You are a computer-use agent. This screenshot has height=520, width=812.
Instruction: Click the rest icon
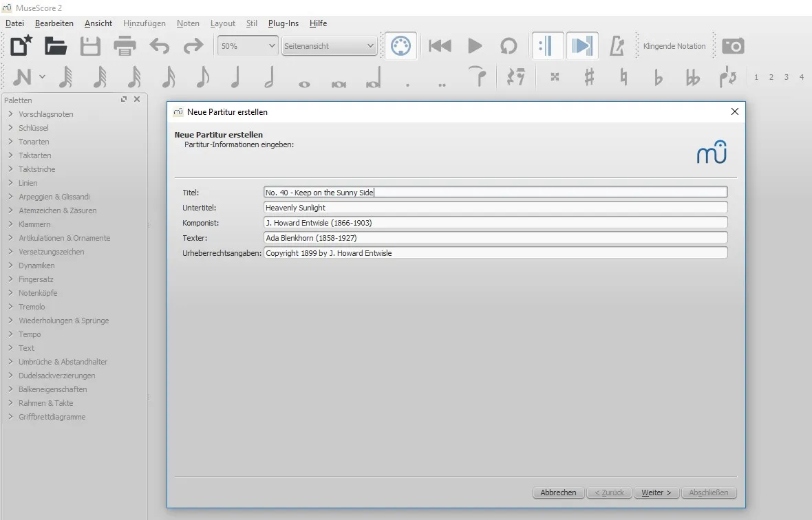516,77
